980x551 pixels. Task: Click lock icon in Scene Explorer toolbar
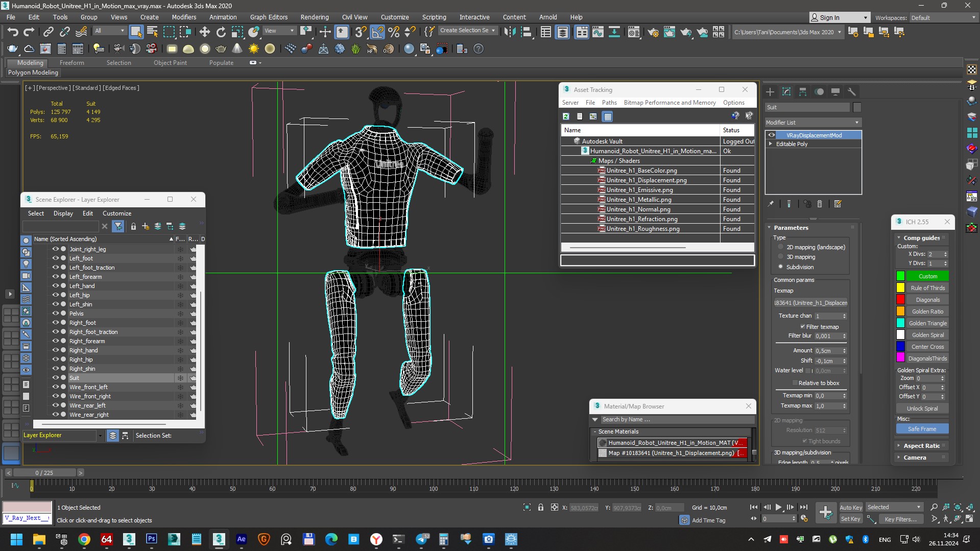(x=133, y=226)
